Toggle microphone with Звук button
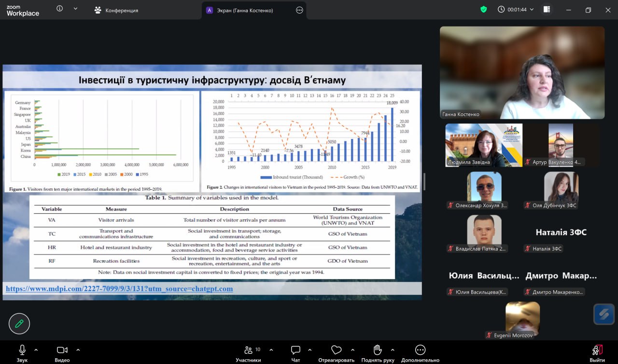The height and width of the screenshot is (364, 618). tap(22, 353)
